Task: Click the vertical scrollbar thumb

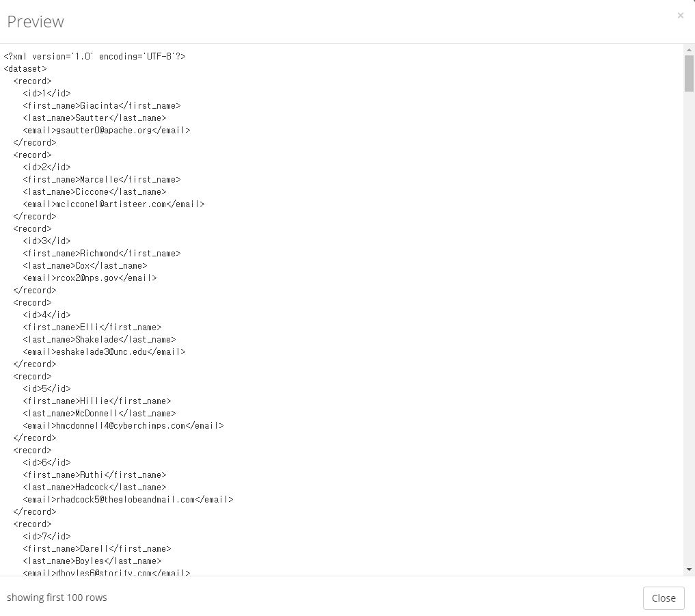Action: 689,73
